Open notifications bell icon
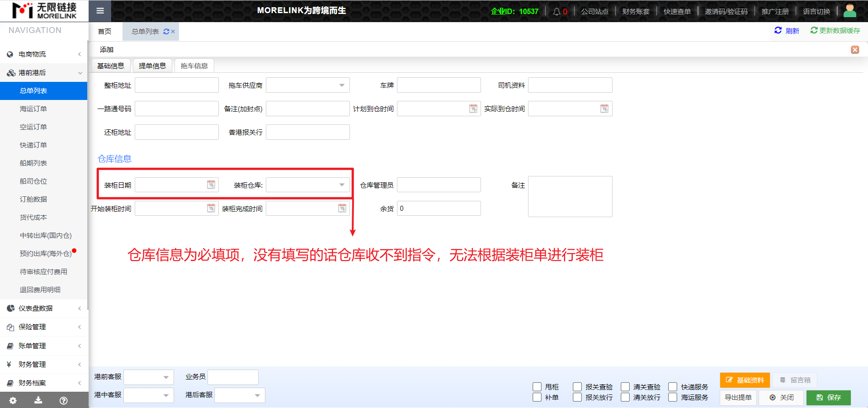This screenshot has width=868, height=408. click(557, 11)
